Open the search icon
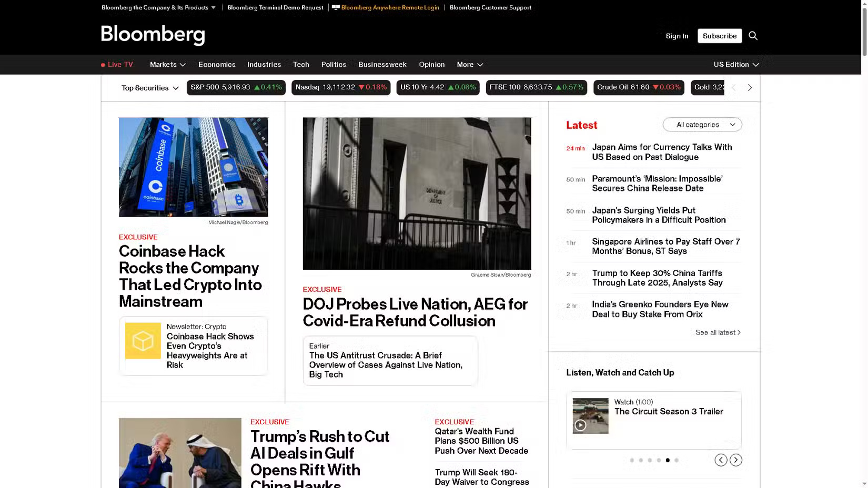 (x=753, y=36)
